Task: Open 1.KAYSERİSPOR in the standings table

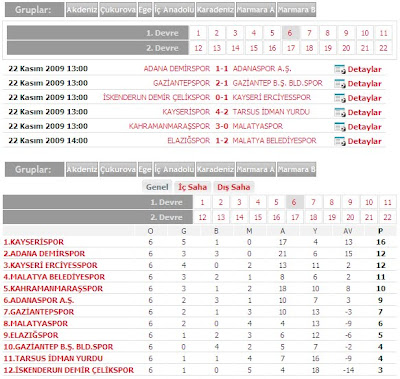Action: [34, 242]
